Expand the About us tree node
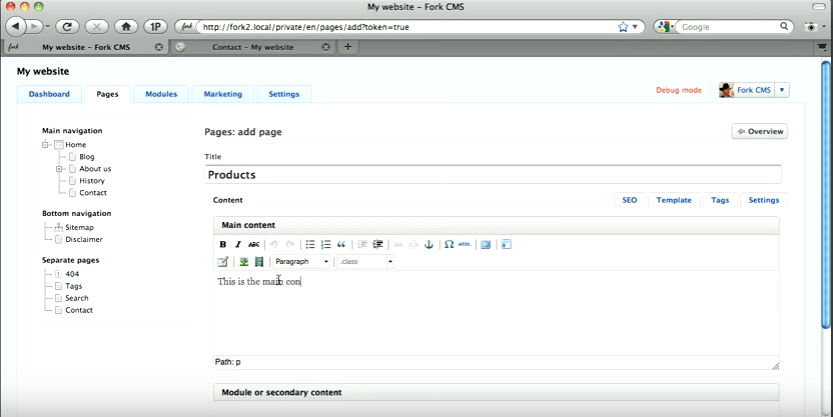Image resolution: width=833 pixels, height=417 pixels. [60, 169]
